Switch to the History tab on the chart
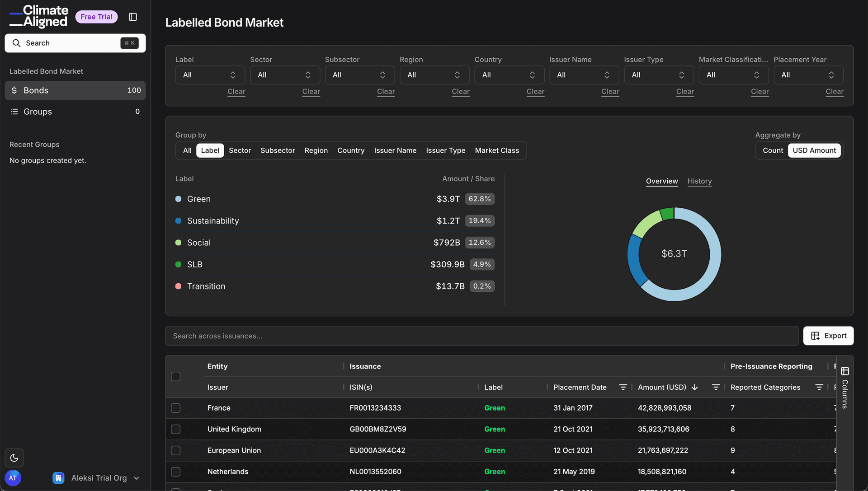This screenshot has height=491, width=868. pos(699,181)
